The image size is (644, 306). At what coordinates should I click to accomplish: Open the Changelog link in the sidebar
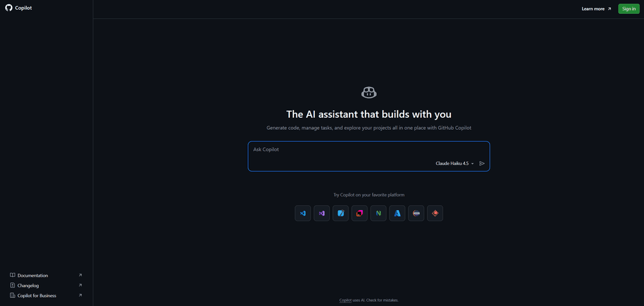[46, 285]
